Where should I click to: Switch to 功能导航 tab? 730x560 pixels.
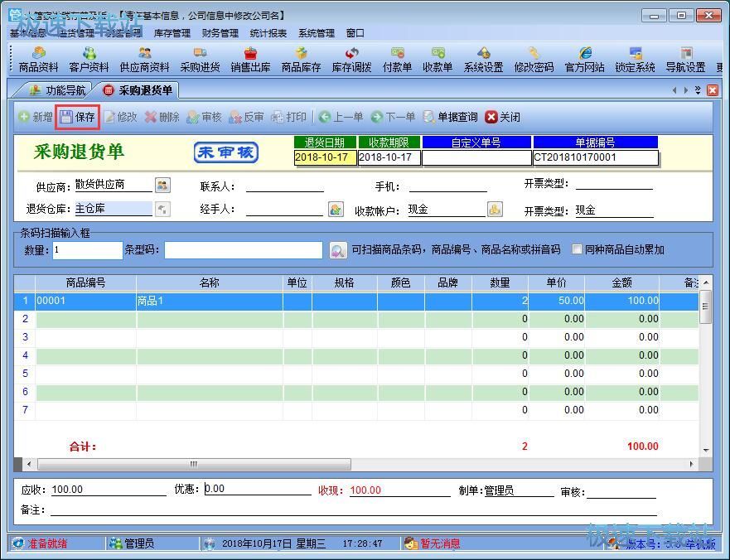[57, 90]
